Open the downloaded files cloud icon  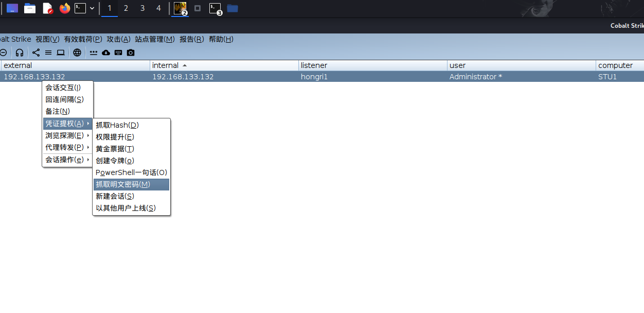[x=106, y=53]
